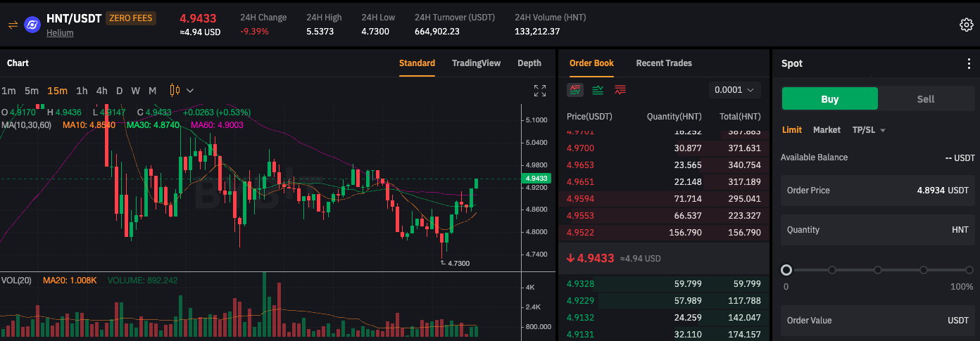Toggle to the Sell side

click(926, 99)
